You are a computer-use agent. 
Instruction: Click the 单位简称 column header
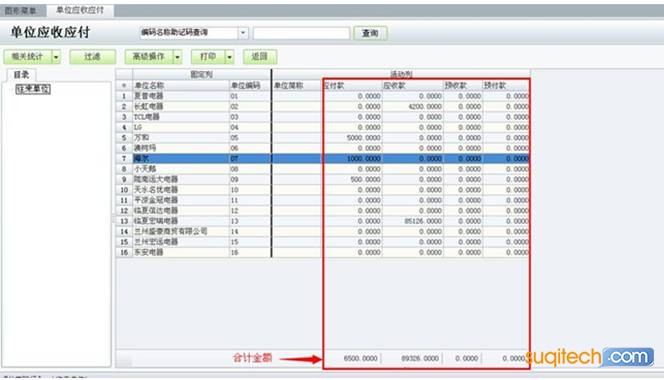click(297, 86)
